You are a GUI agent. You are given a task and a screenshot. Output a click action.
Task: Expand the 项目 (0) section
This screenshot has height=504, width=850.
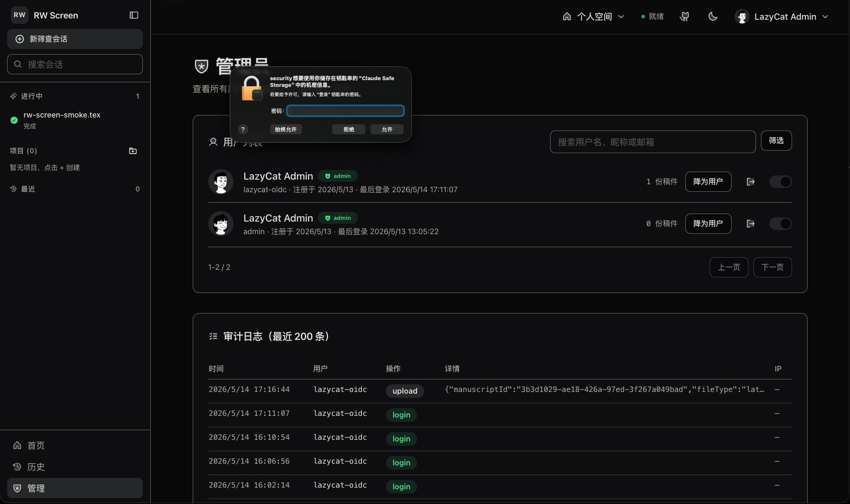[x=24, y=151]
